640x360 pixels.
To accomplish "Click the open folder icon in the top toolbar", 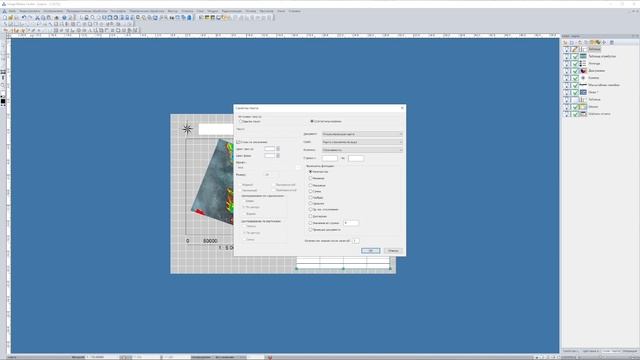I will click(11, 18).
